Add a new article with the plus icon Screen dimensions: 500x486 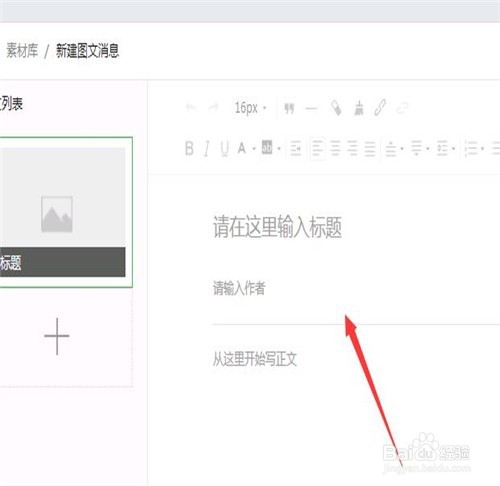(x=57, y=336)
